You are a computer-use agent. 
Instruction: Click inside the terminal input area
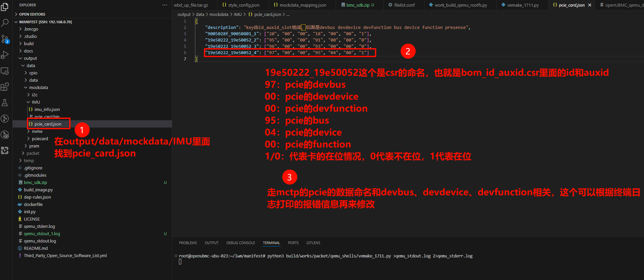(x=299, y=262)
